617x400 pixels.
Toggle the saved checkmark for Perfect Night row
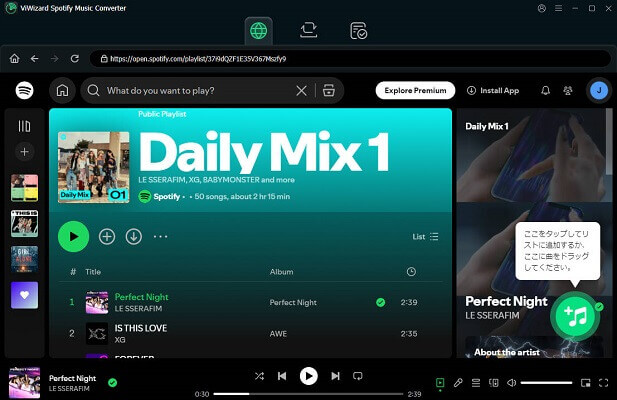[x=381, y=302]
